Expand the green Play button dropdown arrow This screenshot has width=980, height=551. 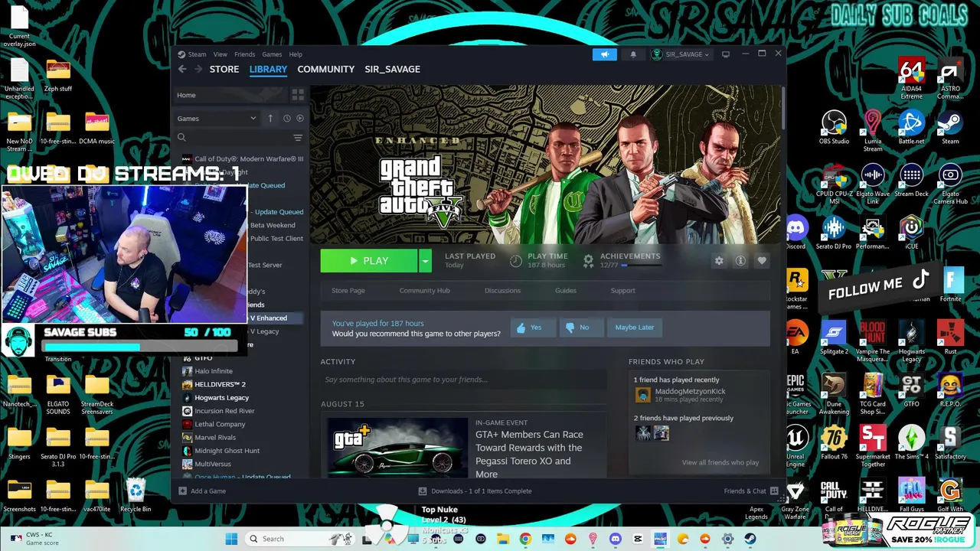pyautogui.click(x=425, y=261)
